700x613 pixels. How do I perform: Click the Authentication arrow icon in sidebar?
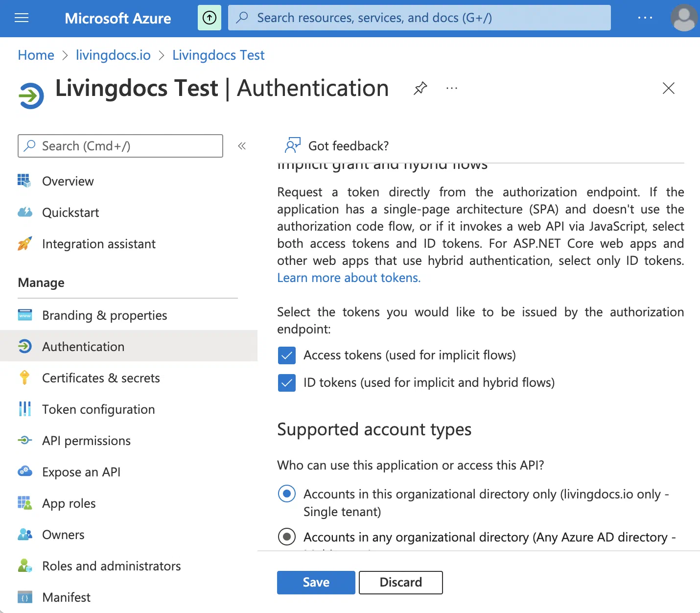(x=24, y=346)
